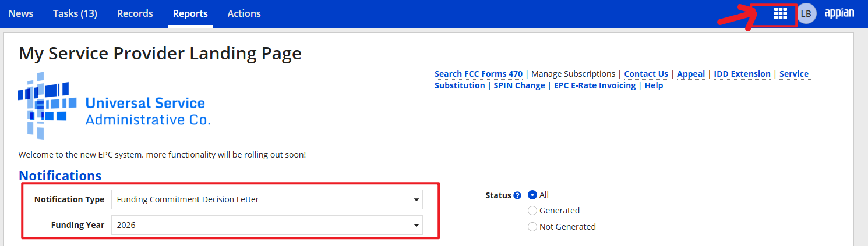Switch to the Records tab

(x=135, y=13)
